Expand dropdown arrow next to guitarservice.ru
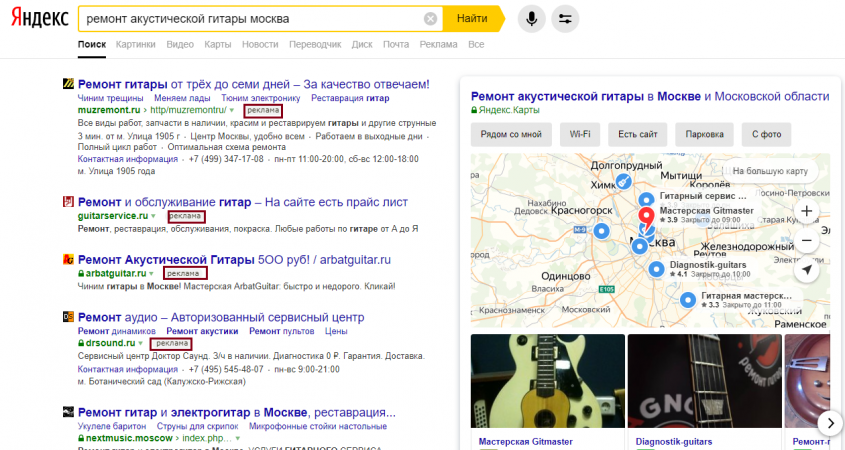845x450 pixels. coord(155,216)
